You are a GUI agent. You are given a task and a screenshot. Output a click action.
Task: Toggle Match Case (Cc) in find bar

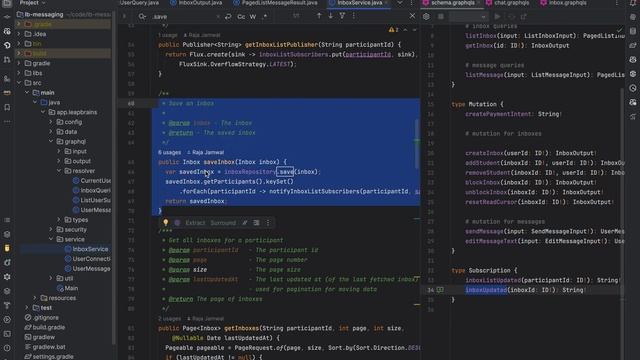coord(241,17)
